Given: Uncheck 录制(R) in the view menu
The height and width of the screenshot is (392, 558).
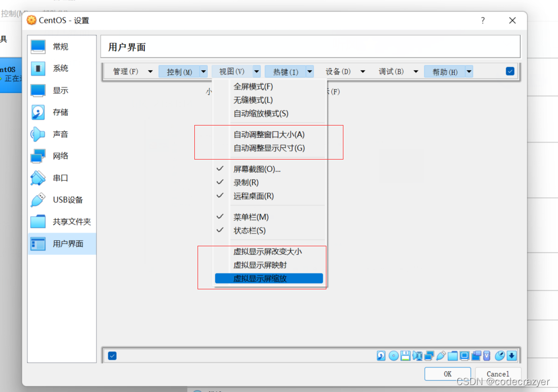Looking at the screenshot, I should click(x=270, y=182).
